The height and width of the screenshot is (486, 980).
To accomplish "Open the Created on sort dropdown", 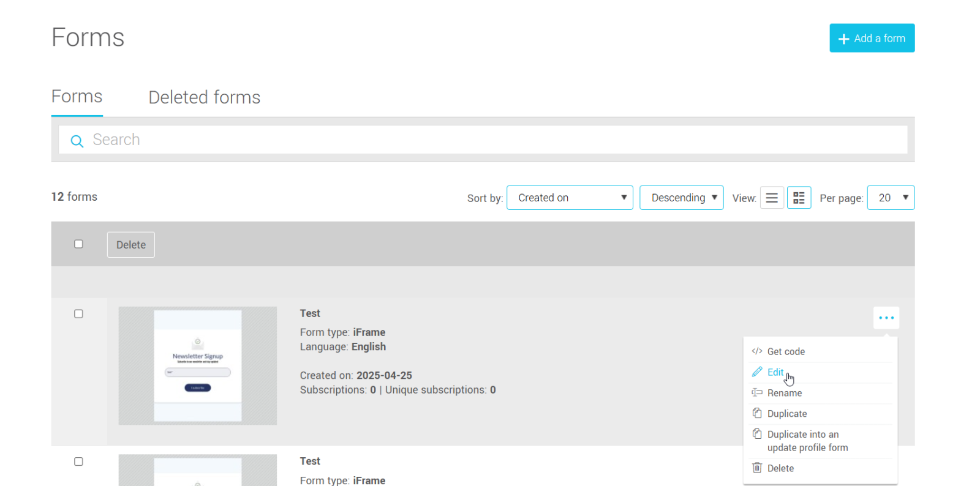I will [570, 198].
